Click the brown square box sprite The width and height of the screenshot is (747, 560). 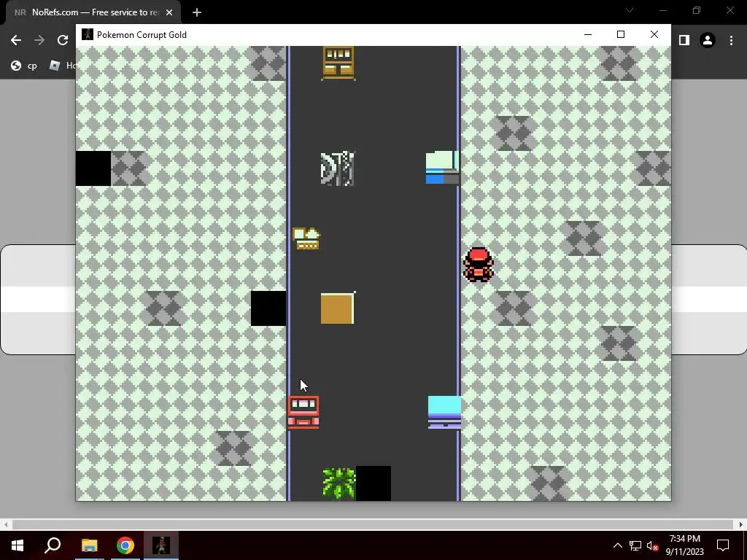(337, 308)
